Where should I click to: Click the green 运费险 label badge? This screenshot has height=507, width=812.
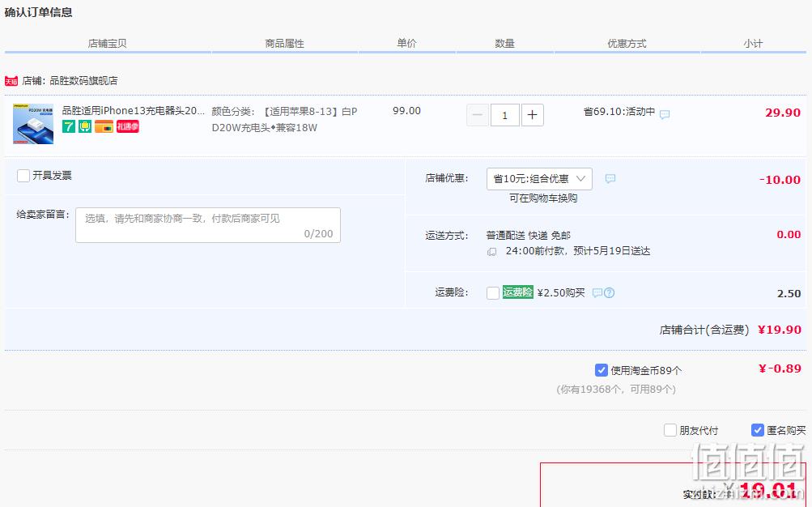pos(517,292)
